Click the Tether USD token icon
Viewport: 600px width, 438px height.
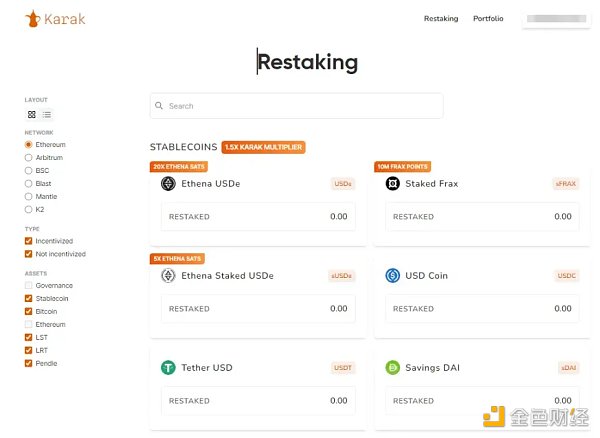[x=168, y=368]
